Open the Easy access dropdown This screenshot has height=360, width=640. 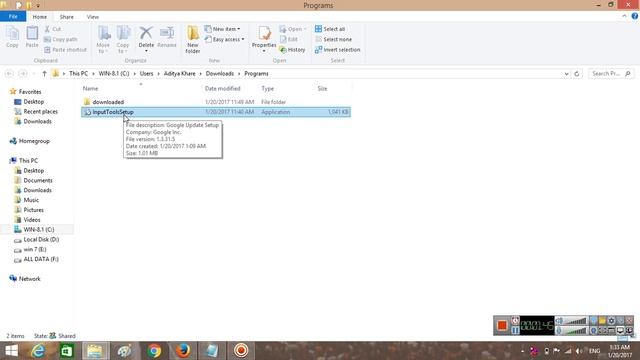[x=224, y=40]
